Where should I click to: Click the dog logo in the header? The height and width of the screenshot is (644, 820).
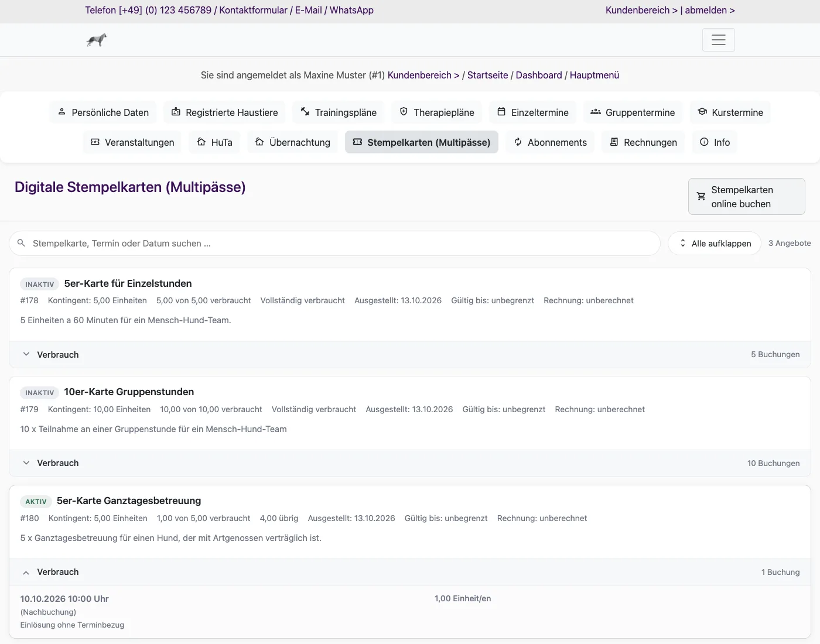(x=97, y=40)
